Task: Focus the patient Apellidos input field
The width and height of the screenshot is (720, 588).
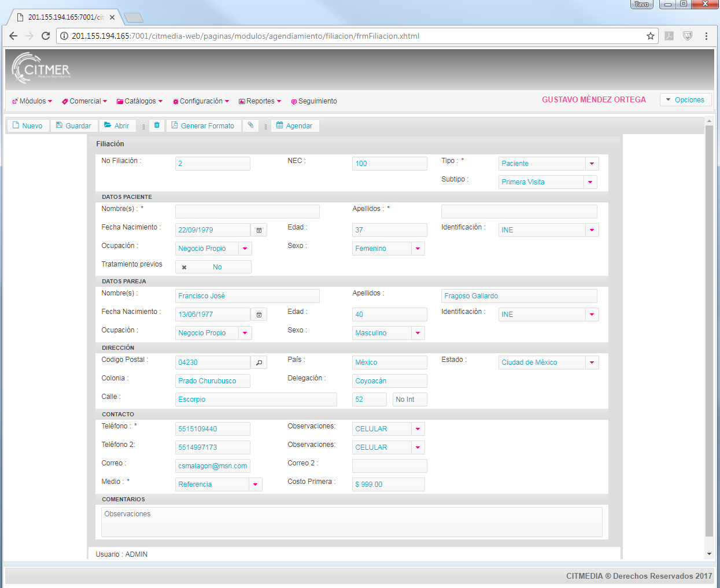Action: point(519,212)
